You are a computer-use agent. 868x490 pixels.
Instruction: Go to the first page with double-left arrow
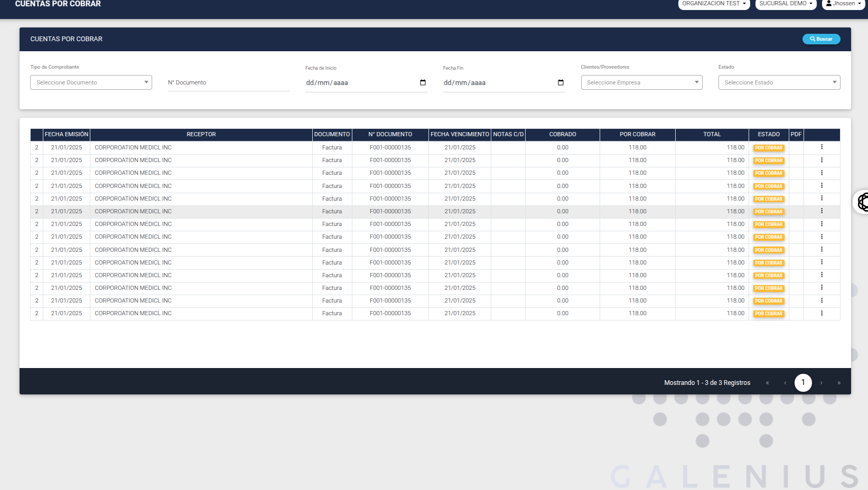tap(767, 383)
